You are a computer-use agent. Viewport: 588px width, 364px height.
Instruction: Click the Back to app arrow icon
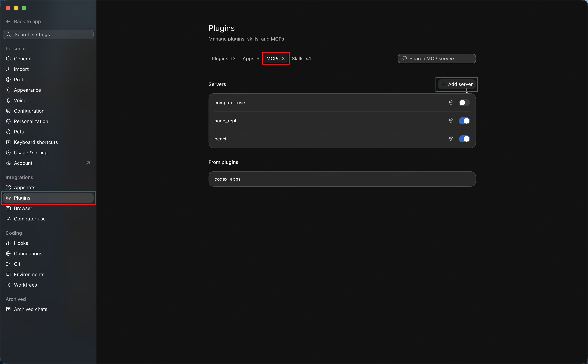click(8, 21)
